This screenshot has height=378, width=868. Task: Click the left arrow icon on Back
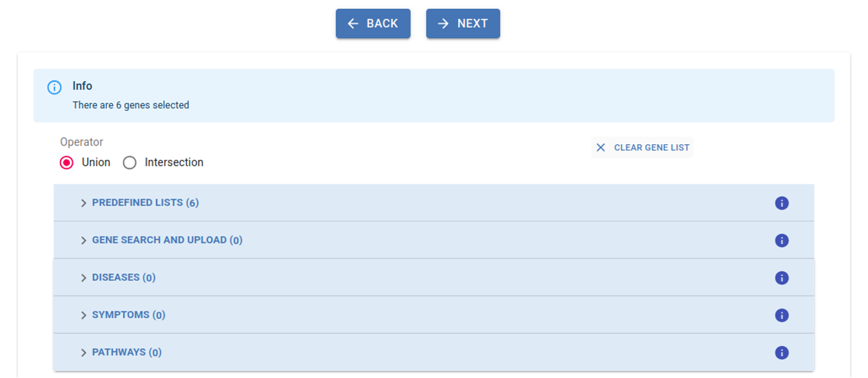pos(353,24)
